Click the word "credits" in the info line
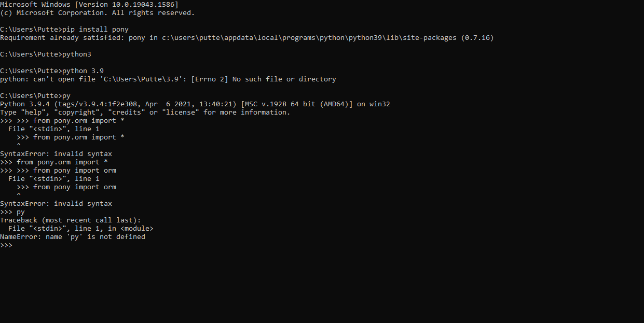 (126, 113)
